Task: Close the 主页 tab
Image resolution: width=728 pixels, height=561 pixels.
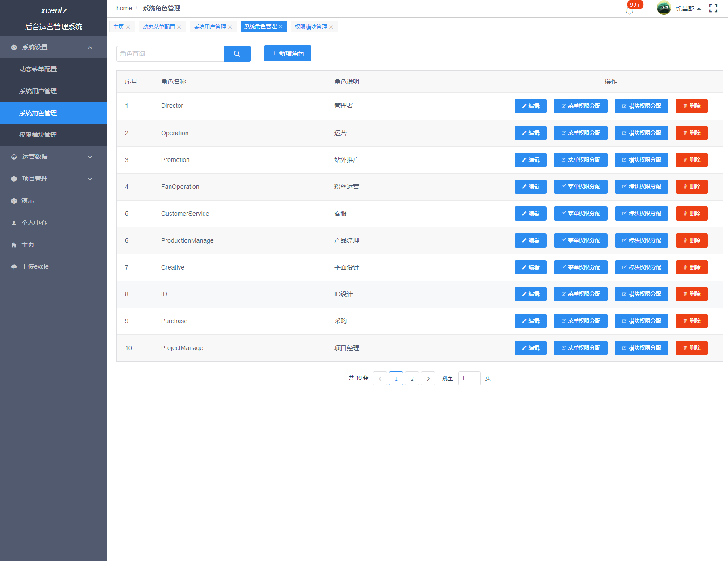Action: point(128,27)
